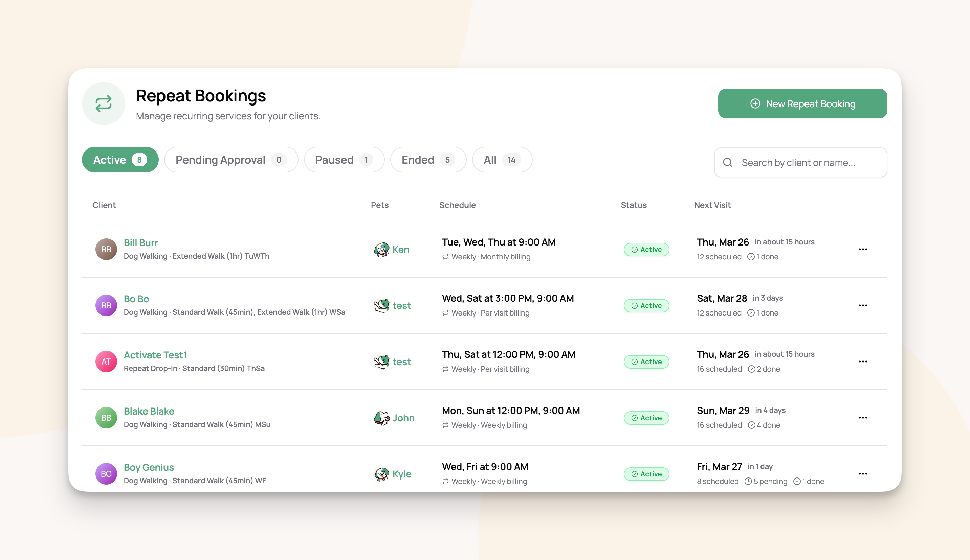Image resolution: width=970 pixels, height=560 pixels.
Task: Select the Paused filter tab
Action: [x=344, y=160]
